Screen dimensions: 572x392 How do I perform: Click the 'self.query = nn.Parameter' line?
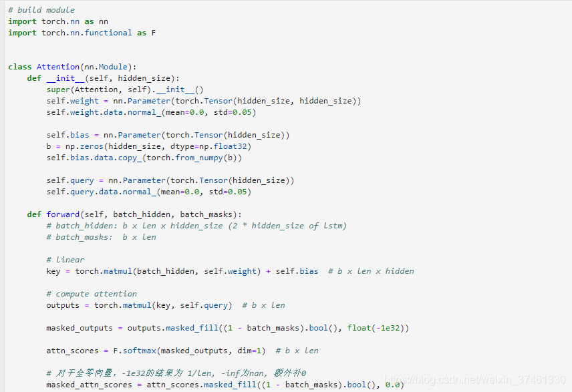170,180
